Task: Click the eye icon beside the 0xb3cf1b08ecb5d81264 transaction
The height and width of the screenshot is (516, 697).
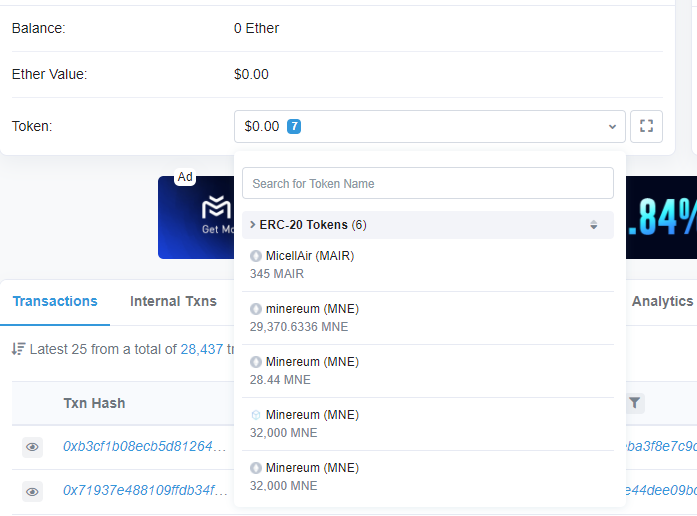Action: [32, 447]
